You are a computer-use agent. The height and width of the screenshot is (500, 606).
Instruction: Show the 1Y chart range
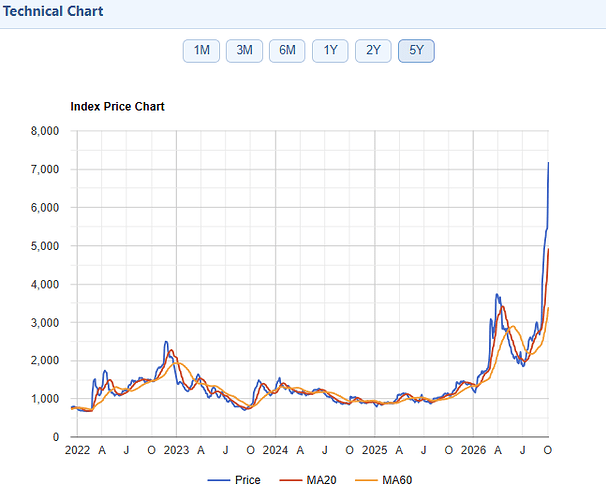330,51
